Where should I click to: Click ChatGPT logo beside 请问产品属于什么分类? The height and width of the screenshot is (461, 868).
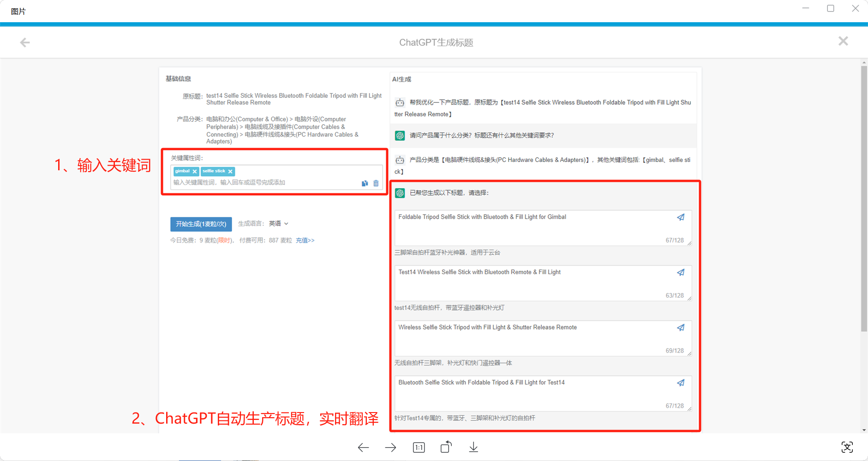[400, 136]
